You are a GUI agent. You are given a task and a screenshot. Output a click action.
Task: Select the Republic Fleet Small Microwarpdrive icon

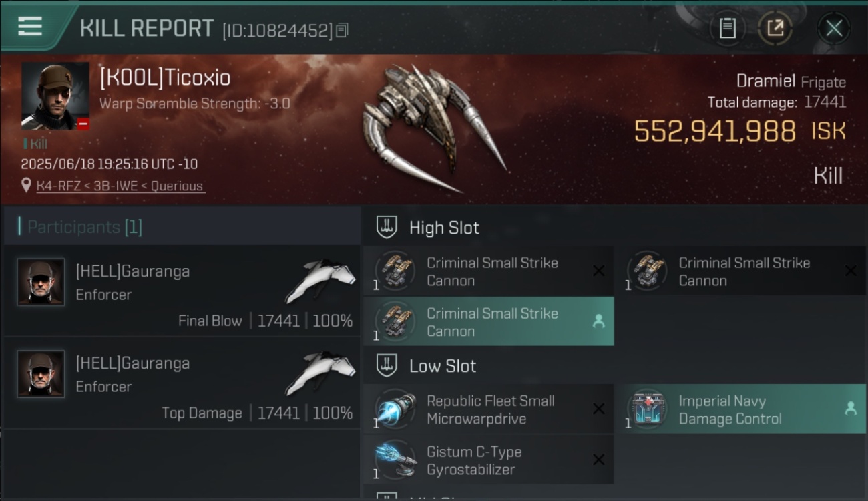coord(395,409)
